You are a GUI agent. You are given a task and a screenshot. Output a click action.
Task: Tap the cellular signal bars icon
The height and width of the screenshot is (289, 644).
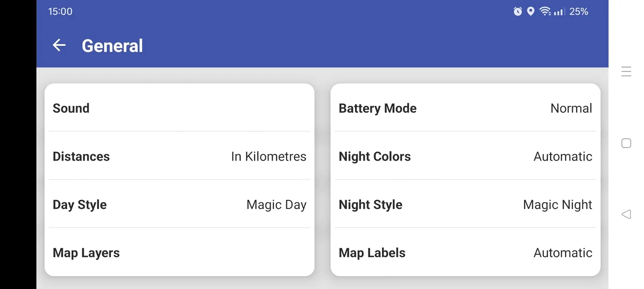click(x=559, y=12)
